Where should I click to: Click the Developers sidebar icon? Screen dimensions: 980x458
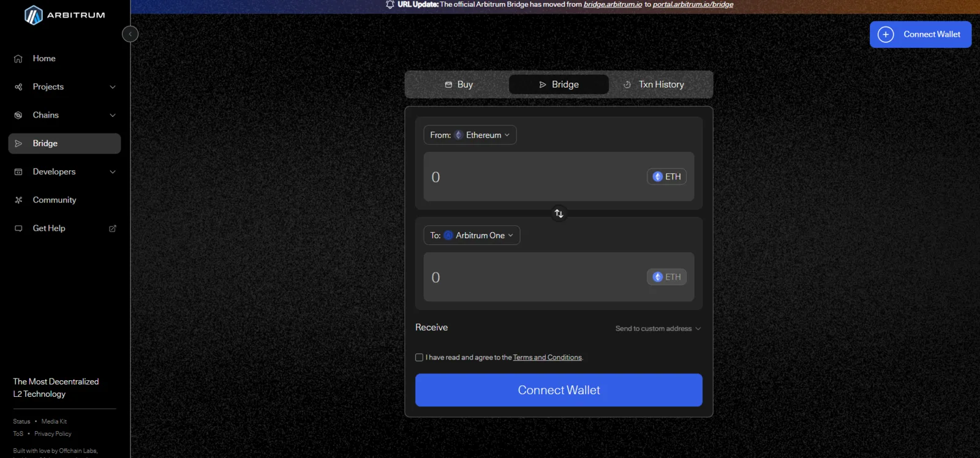[18, 172]
